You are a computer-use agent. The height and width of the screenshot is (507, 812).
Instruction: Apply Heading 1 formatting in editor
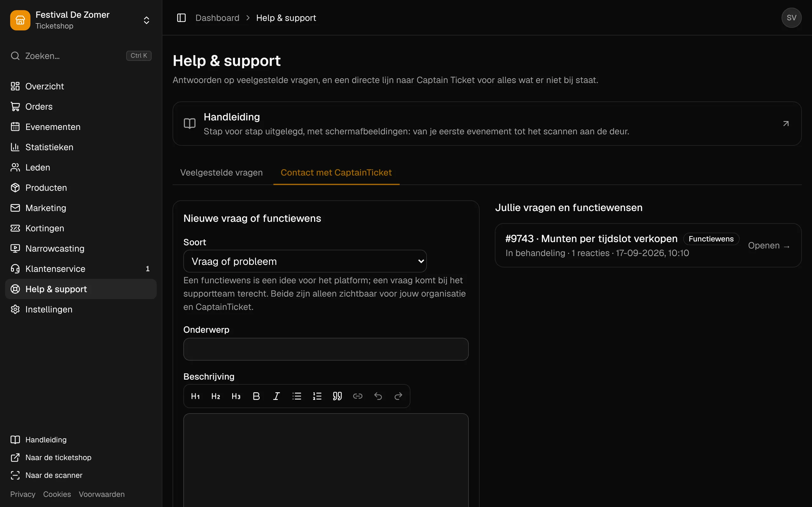195,396
